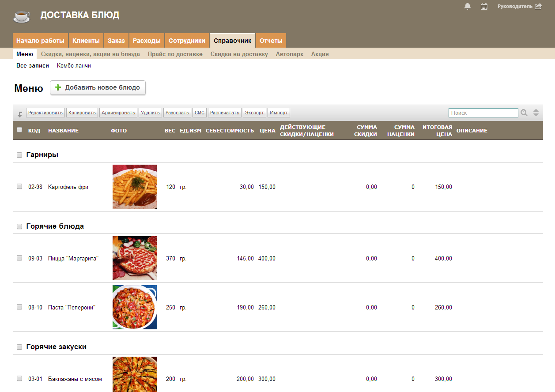Image resolution: width=555 pixels, height=392 pixels.
Task: Click the logout arrow icon beside Руководитель
Action: 538,7
